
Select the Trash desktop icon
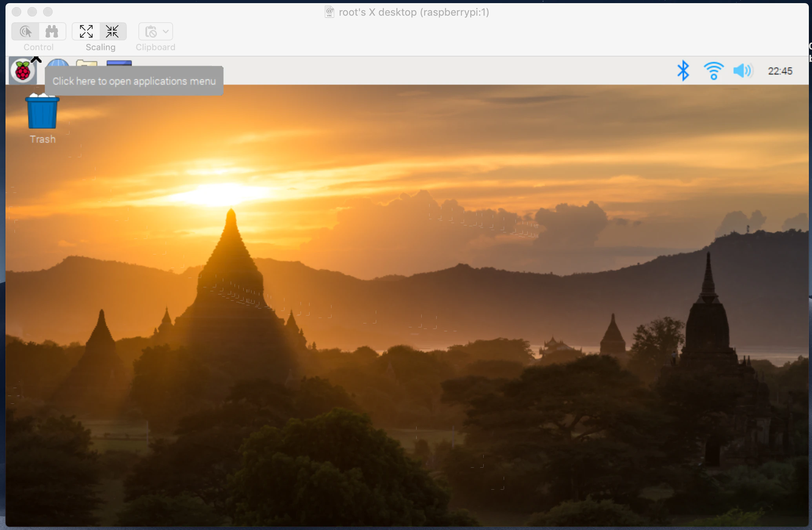click(42, 119)
